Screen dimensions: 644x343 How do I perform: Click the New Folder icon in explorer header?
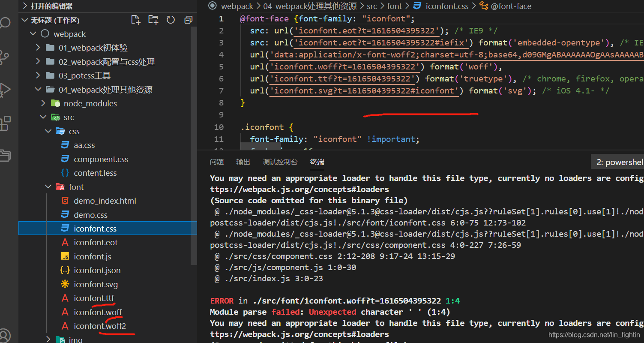153,20
